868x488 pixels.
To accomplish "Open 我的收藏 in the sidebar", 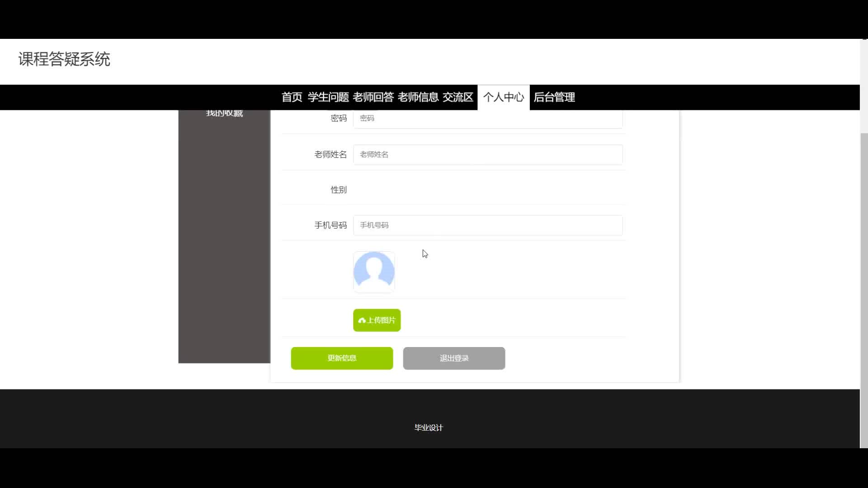I will [x=224, y=113].
